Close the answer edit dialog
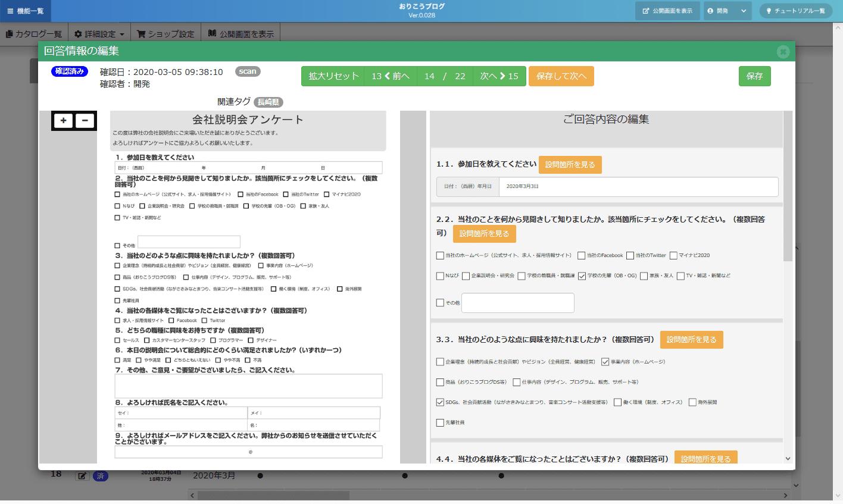843x504 pixels. [783, 52]
